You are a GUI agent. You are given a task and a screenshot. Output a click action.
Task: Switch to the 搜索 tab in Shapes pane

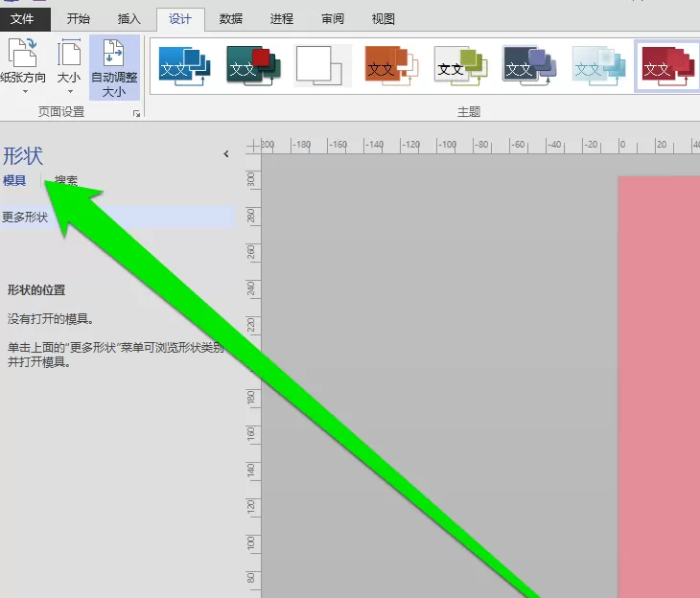[66, 180]
